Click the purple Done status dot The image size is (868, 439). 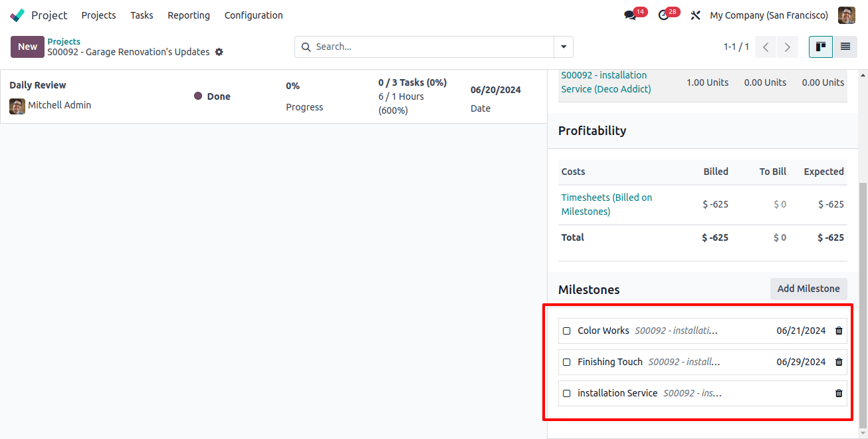(x=198, y=96)
